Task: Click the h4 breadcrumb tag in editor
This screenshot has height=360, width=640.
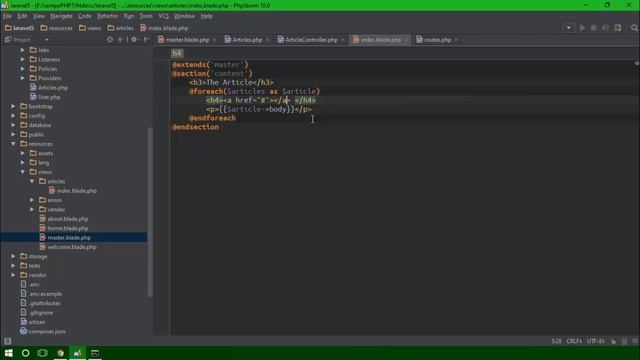Action: click(177, 53)
